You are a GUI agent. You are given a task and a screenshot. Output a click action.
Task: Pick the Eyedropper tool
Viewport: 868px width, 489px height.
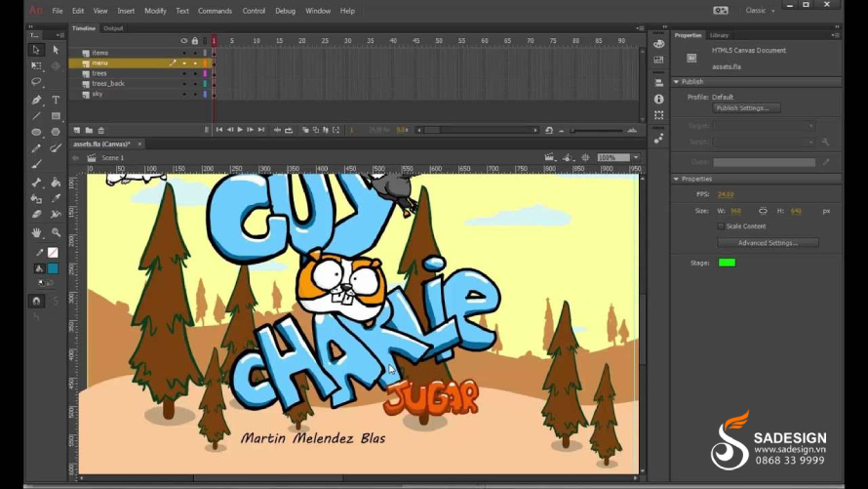(56, 198)
